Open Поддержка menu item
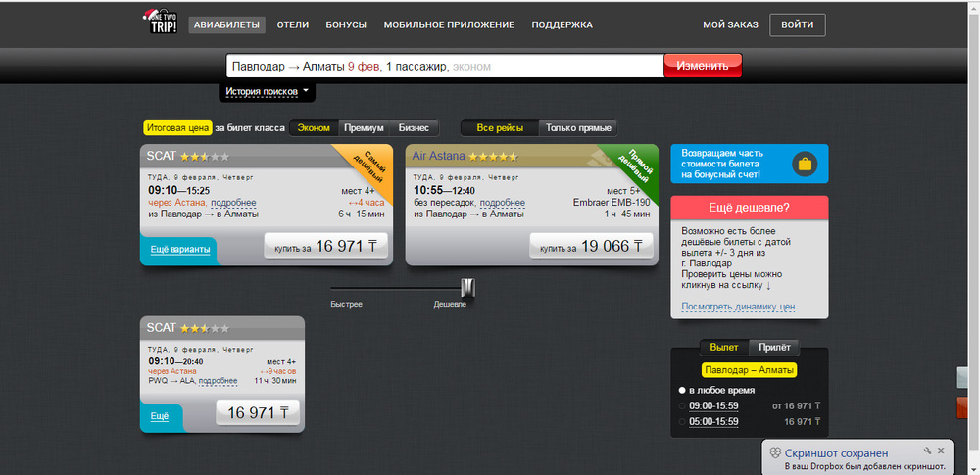Screen dimensions: 980x475 tap(562, 25)
